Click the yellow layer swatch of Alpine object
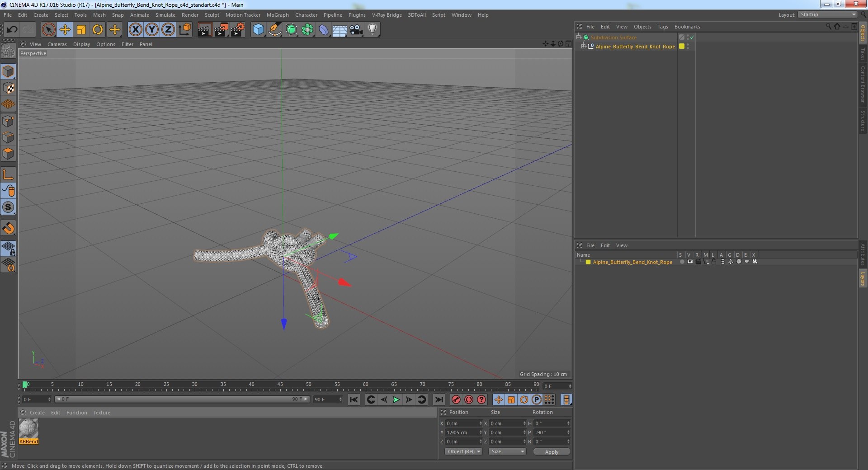 (682, 46)
